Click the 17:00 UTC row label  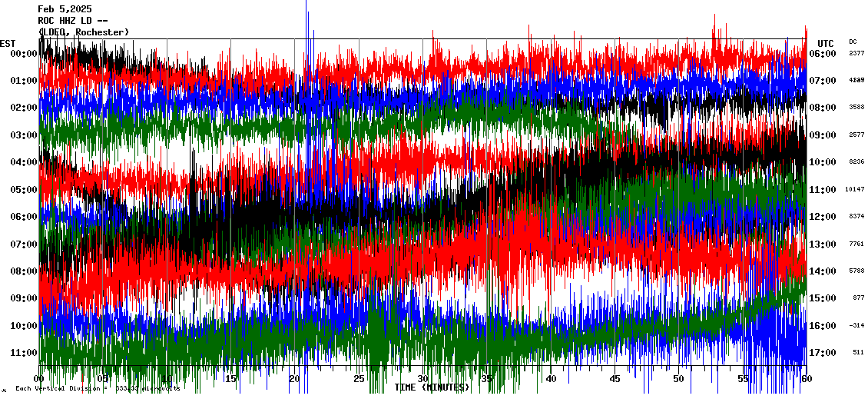[823, 353]
